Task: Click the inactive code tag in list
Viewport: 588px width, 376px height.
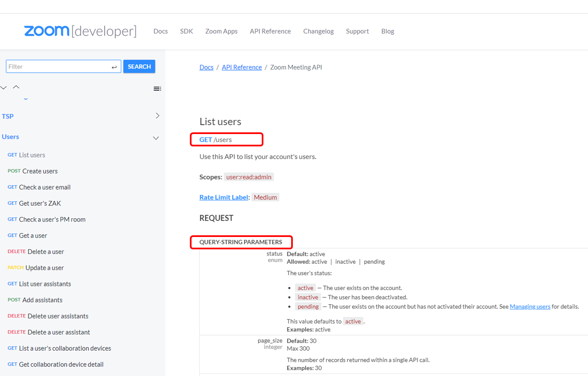Action: pyautogui.click(x=308, y=297)
